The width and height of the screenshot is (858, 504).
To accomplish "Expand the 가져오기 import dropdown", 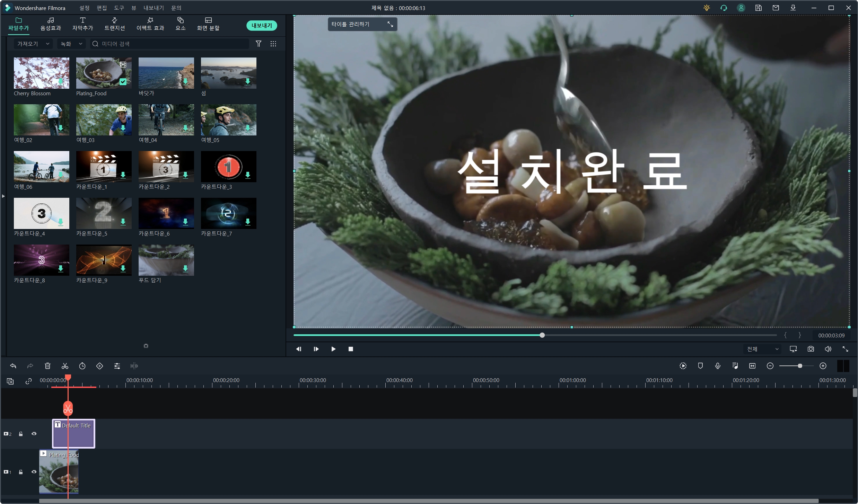I will point(33,44).
